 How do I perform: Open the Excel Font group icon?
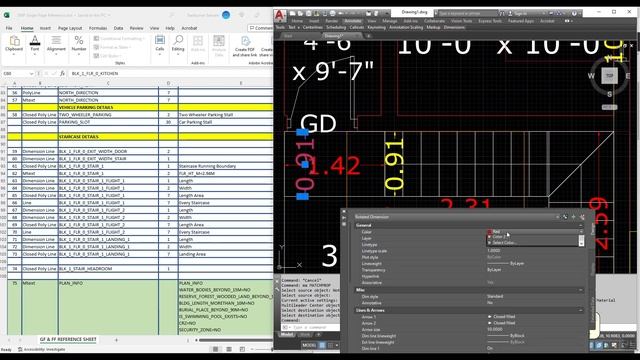pos(35,40)
